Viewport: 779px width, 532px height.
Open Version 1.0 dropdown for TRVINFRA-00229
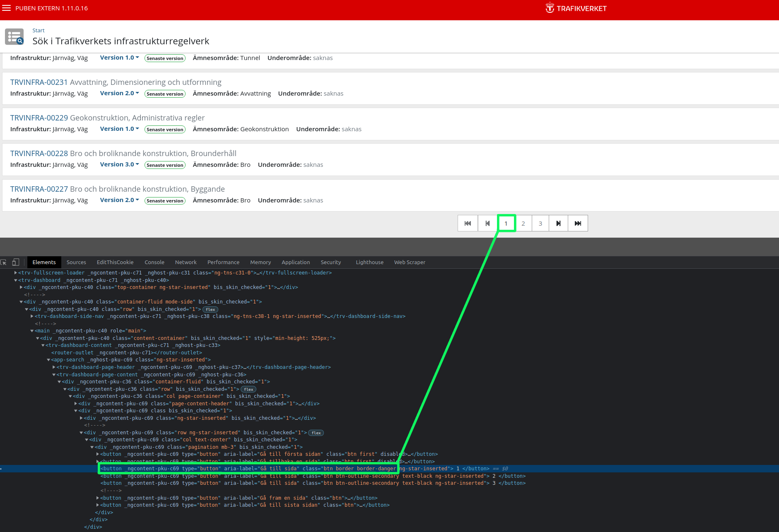[119, 129]
